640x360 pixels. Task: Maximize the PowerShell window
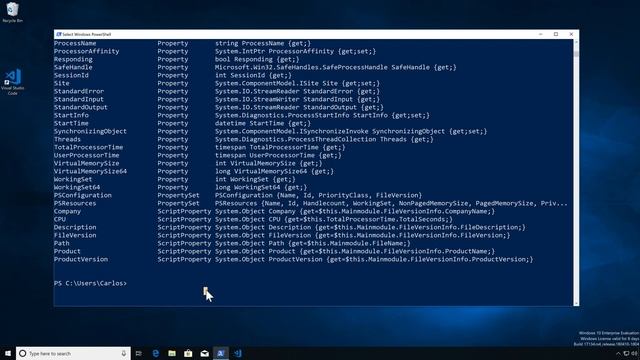tap(556, 34)
